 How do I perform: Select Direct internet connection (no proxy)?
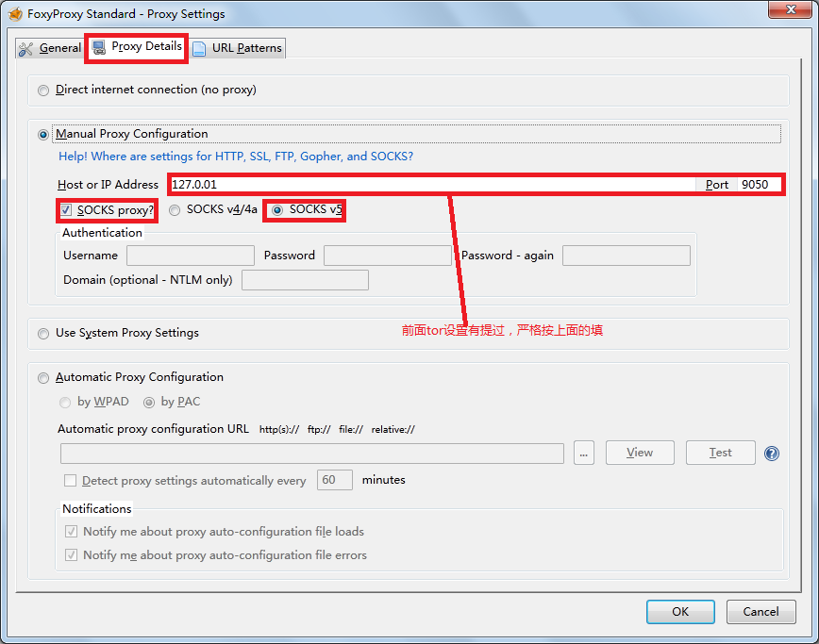tap(43, 90)
